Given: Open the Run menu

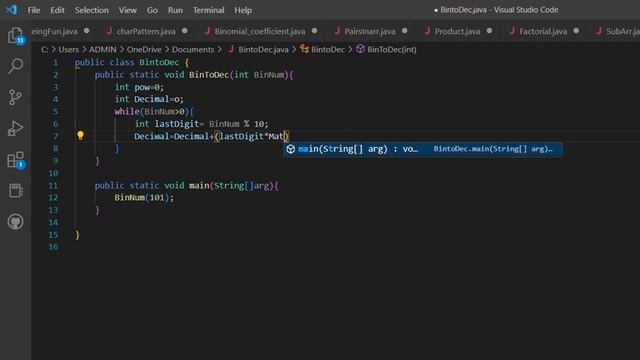Looking at the screenshot, I should pyautogui.click(x=175, y=10).
